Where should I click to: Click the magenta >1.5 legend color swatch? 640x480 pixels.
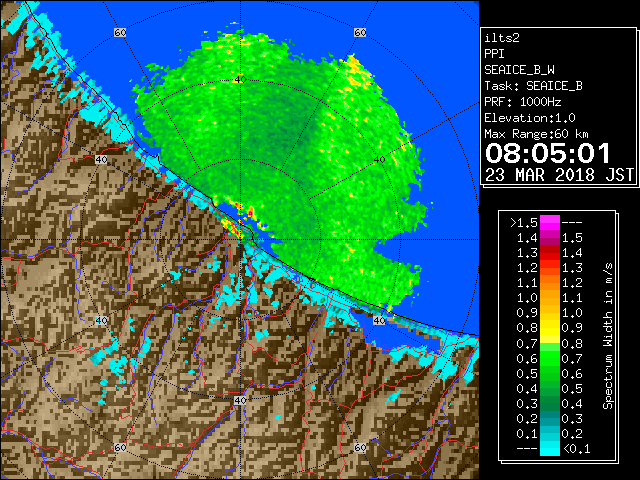[x=550, y=222]
